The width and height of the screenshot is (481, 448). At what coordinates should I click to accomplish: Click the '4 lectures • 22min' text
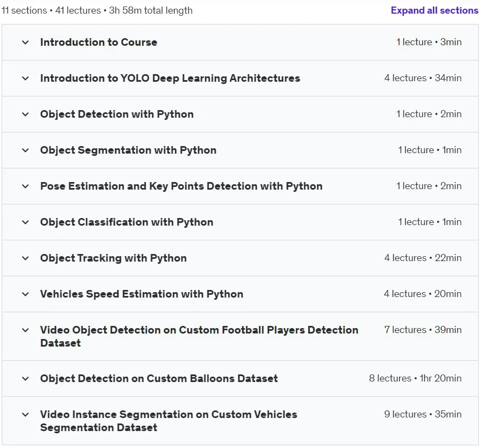[423, 258]
